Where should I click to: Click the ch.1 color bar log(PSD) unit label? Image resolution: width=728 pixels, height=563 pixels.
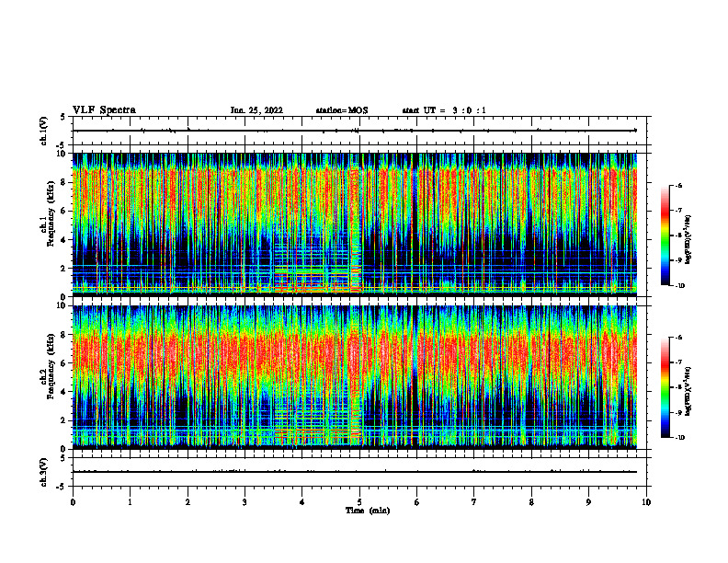tap(688, 240)
